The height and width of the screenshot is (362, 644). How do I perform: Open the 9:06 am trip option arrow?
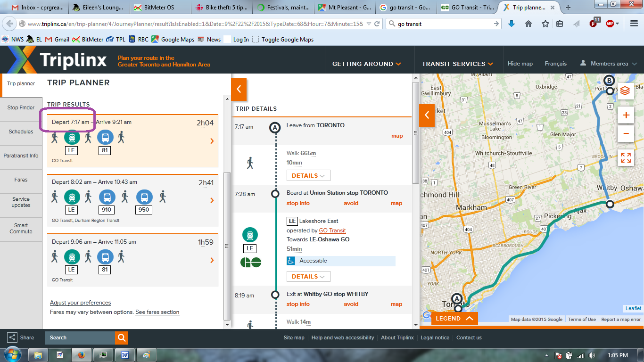[212, 260]
